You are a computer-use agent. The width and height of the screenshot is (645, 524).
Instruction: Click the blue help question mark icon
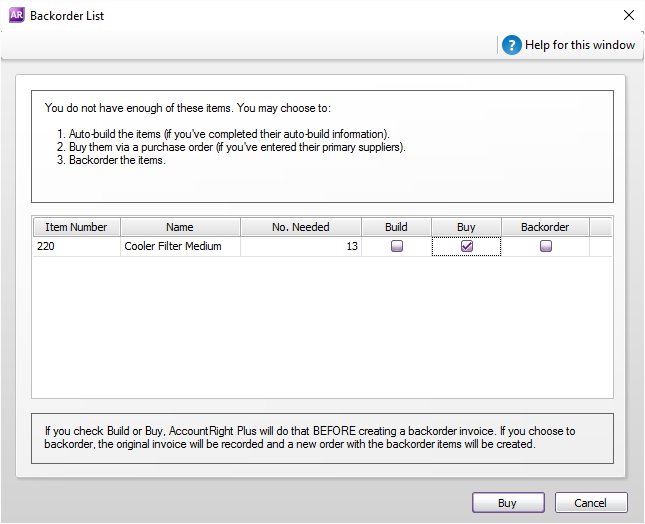(512, 45)
